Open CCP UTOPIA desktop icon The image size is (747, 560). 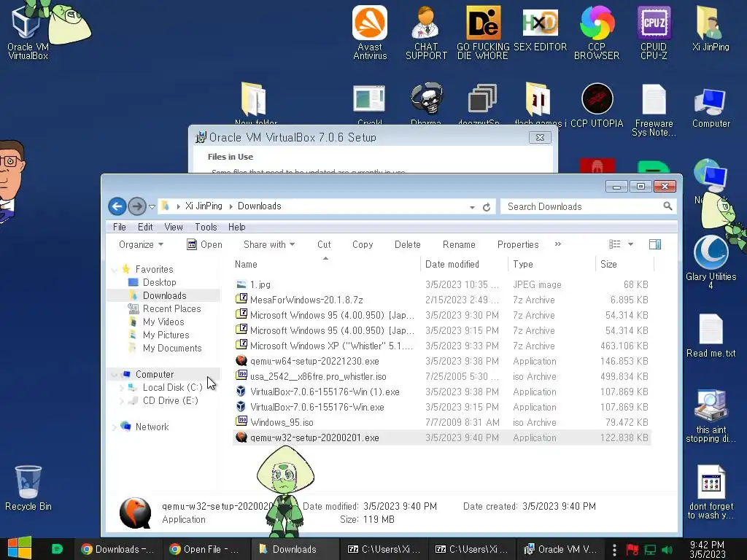tap(597, 106)
